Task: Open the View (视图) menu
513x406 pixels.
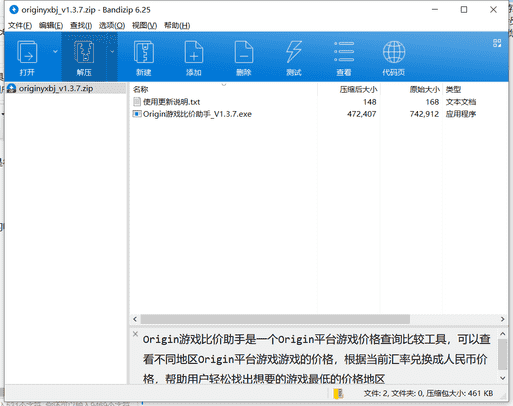Action: click(x=144, y=25)
